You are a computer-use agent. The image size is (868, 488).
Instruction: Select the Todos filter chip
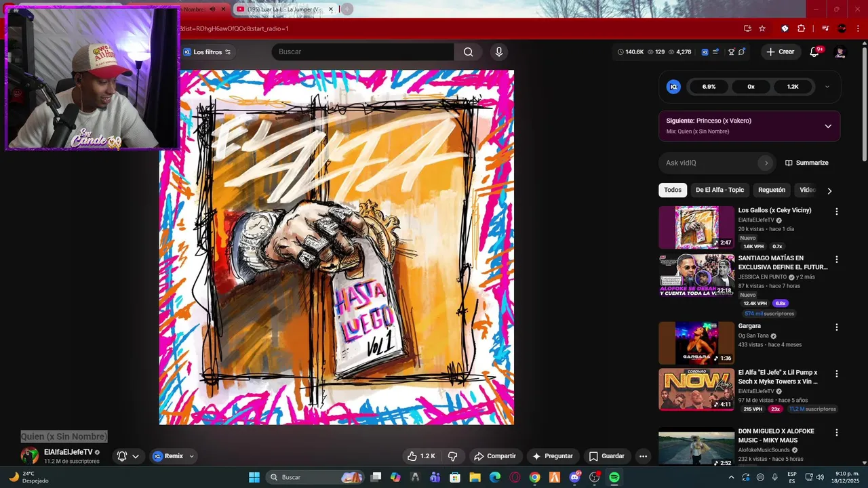pyautogui.click(x=673, y=190)
